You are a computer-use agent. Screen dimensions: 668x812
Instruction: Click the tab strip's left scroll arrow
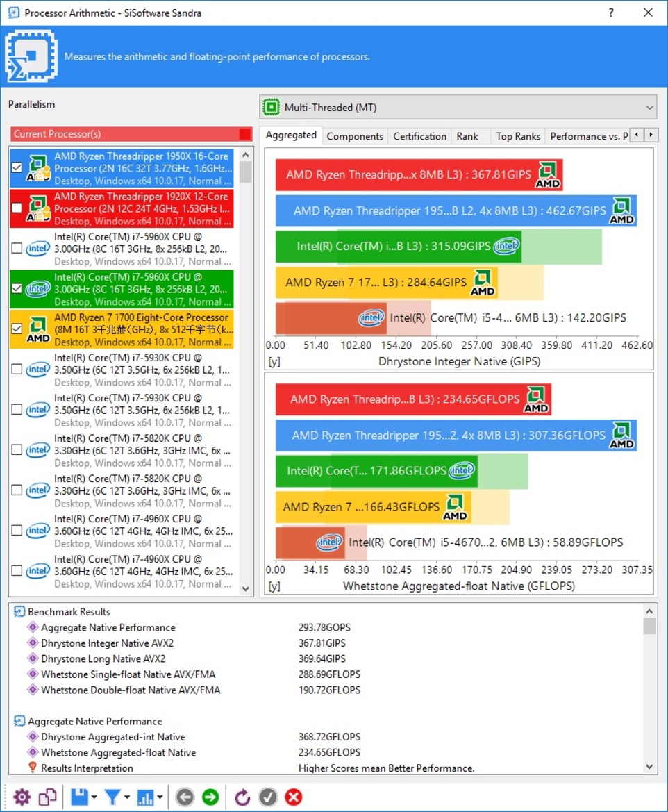click(637, 135)
